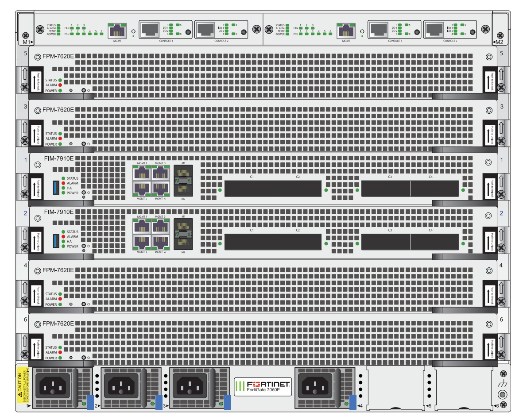Click the green POWER LED on slot 6 FPM-7620E
Viewport: 523px width, 420px height.
[60, 358]
